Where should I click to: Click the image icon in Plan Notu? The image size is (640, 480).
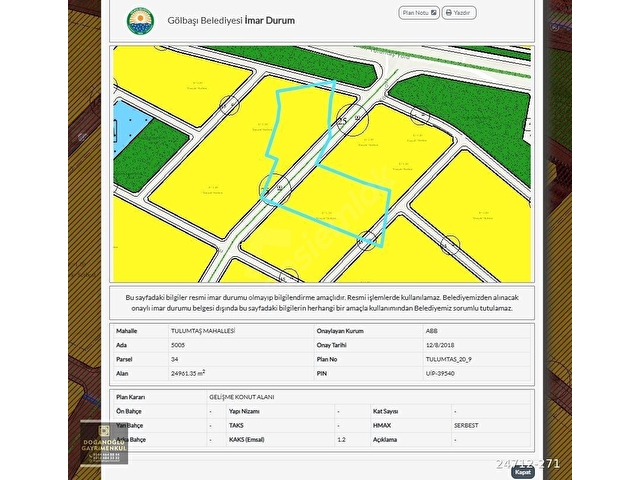433,13
